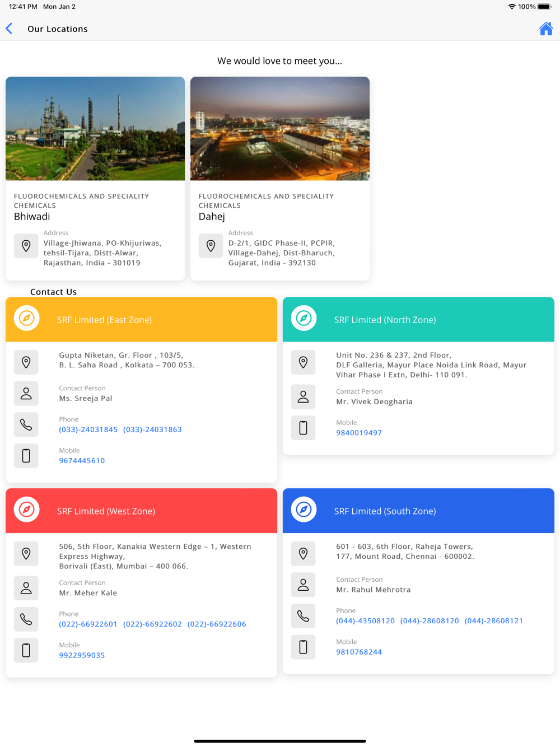560x747 pixels.
Task: Tap the Unit No. 236 & 237 Delhi address
Action: coord(431,365)
